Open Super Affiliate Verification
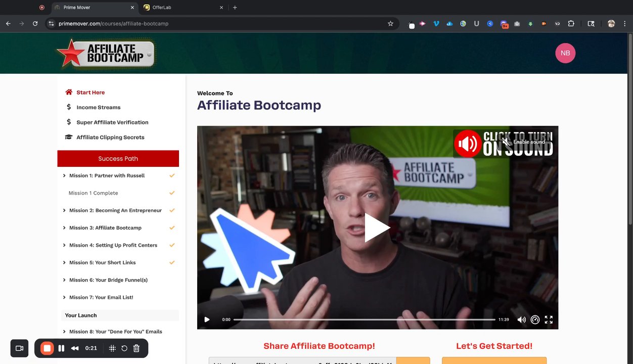This screenshot has width=633, height=364. tap(112, 122)
